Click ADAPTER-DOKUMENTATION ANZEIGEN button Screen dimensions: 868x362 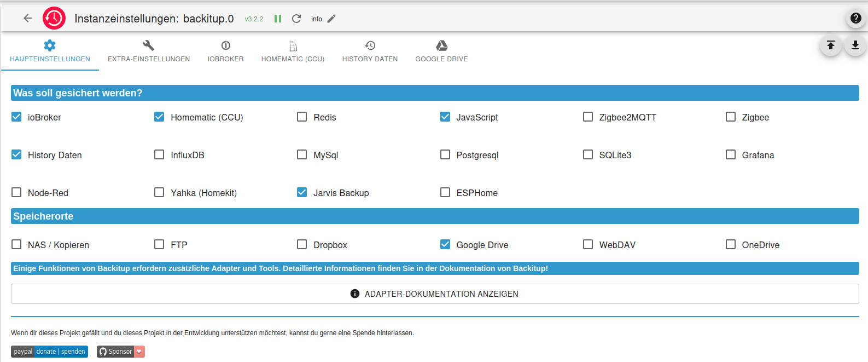(435, 294)
